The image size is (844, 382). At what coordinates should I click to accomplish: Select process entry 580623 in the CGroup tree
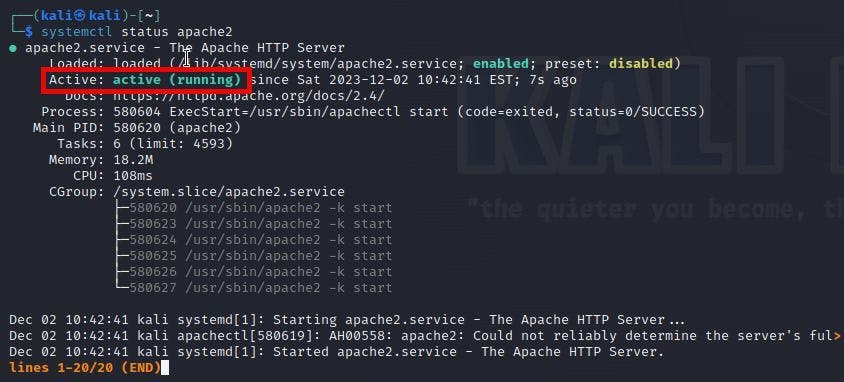tap(261, 224)
